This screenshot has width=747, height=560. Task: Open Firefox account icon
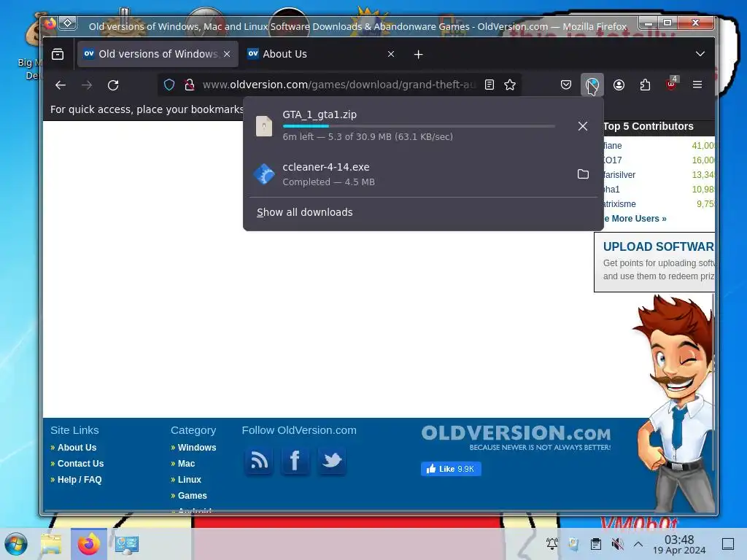(x=619, y=85)
